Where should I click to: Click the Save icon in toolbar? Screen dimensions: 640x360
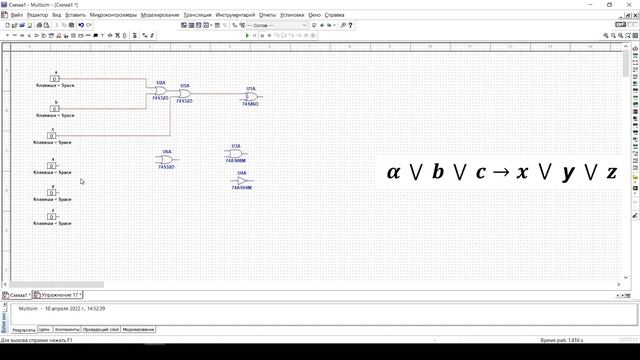[x=29, y=25]
